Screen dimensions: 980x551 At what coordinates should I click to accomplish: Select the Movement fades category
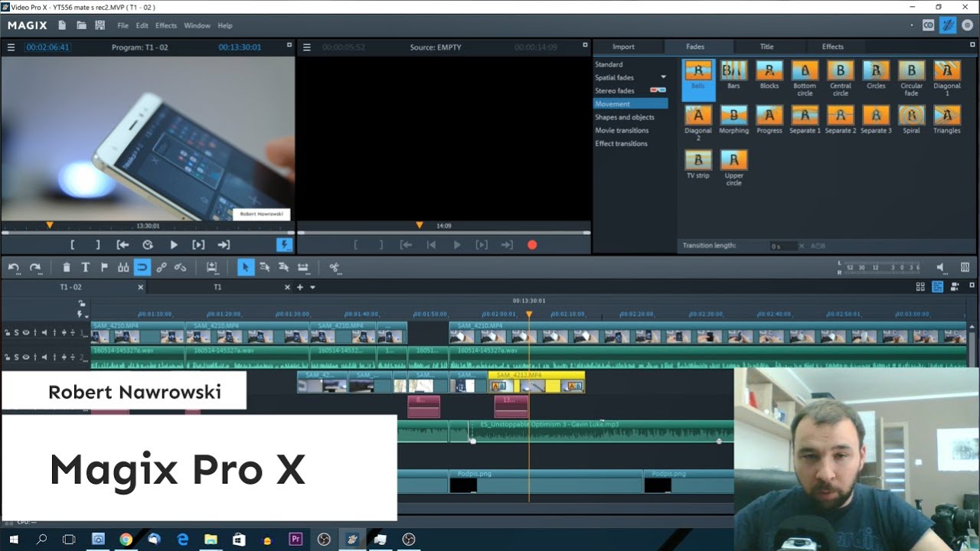pos(631,103)
